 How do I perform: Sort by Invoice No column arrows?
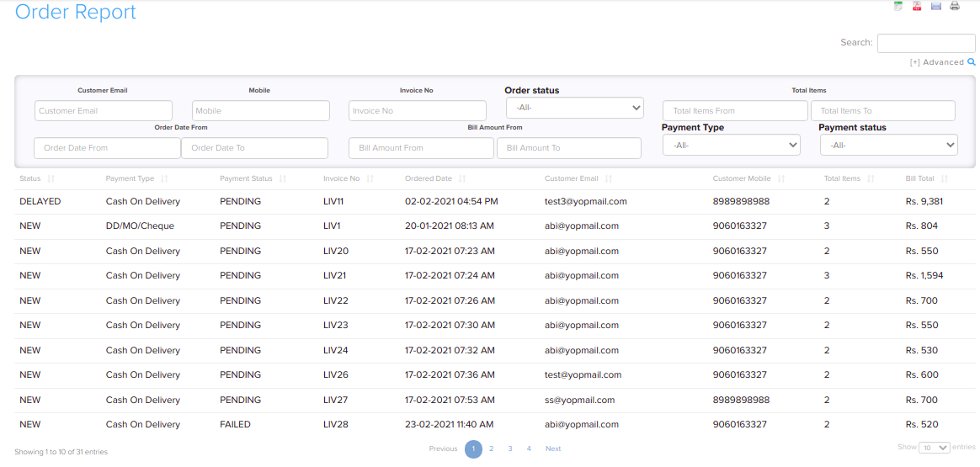[370, 178]
